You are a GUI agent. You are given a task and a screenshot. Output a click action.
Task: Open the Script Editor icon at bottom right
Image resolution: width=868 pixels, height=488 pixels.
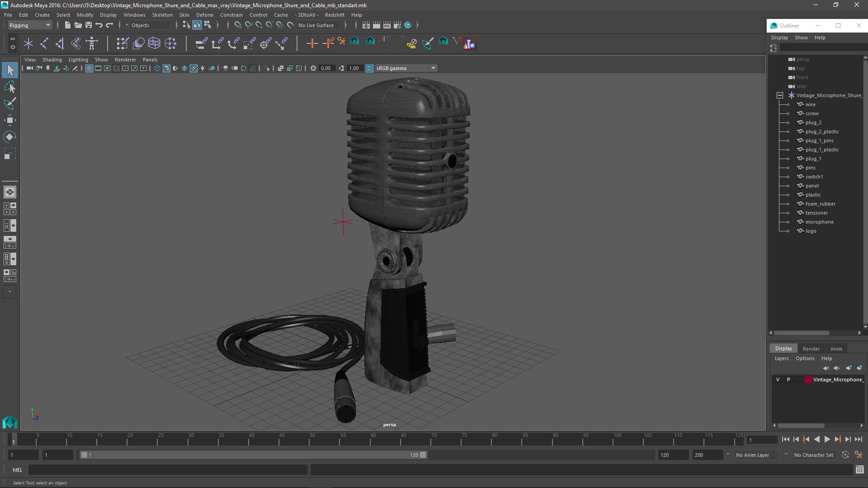859,470
